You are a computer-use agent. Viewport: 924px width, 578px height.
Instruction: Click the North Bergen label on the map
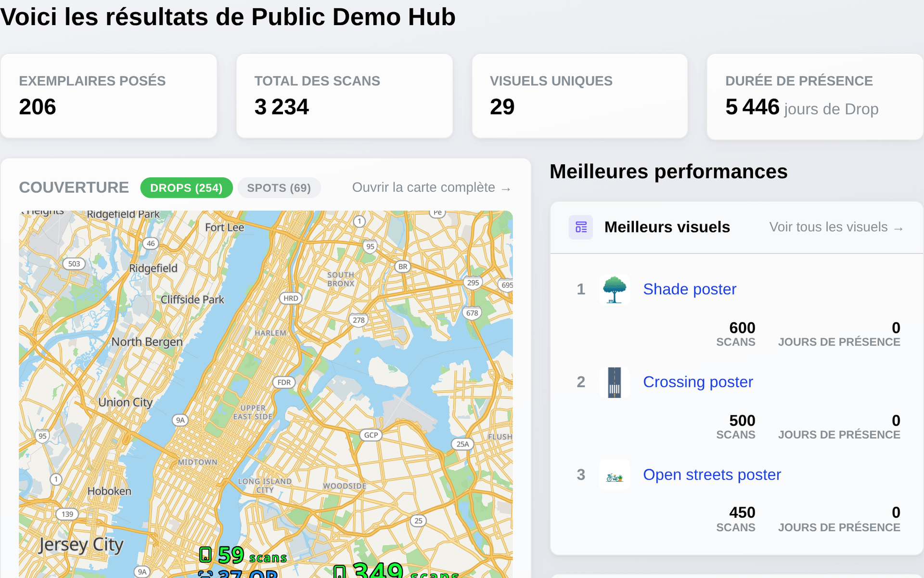(x=147, y=342)
